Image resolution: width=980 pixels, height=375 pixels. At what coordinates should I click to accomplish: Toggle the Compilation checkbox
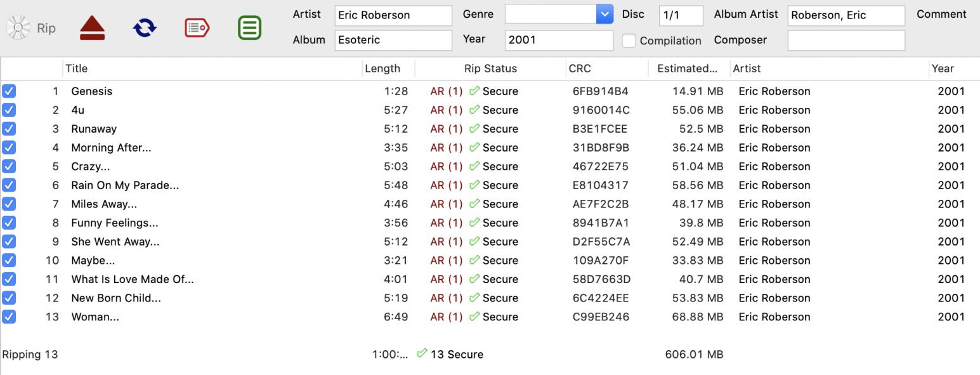coord(629,41)
